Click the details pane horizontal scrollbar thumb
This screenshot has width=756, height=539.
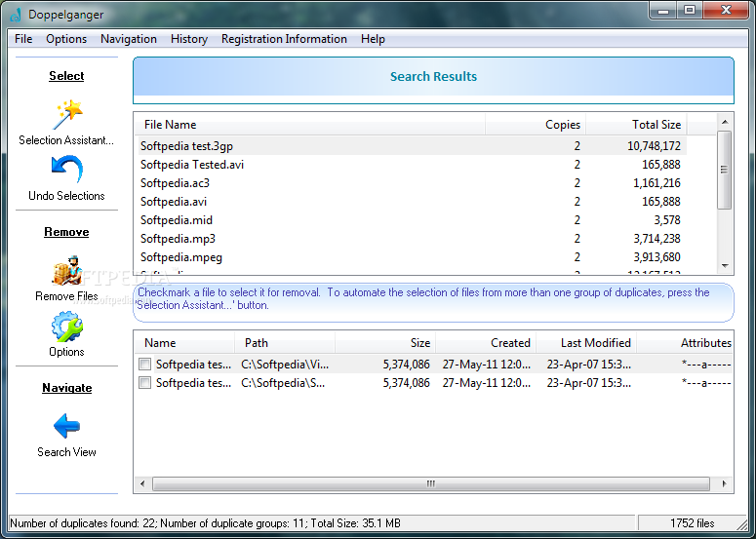[430, 483]
